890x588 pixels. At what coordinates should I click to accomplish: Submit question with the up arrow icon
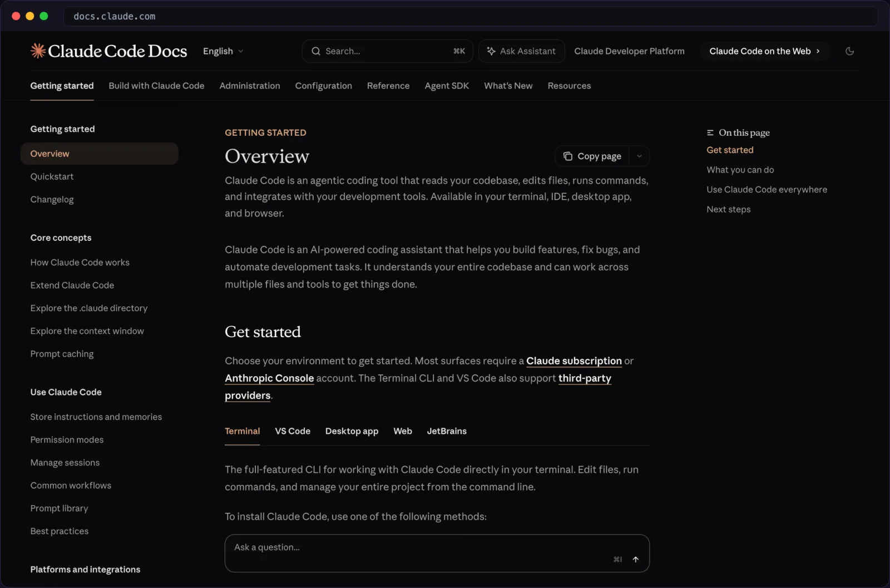[635, 559]
